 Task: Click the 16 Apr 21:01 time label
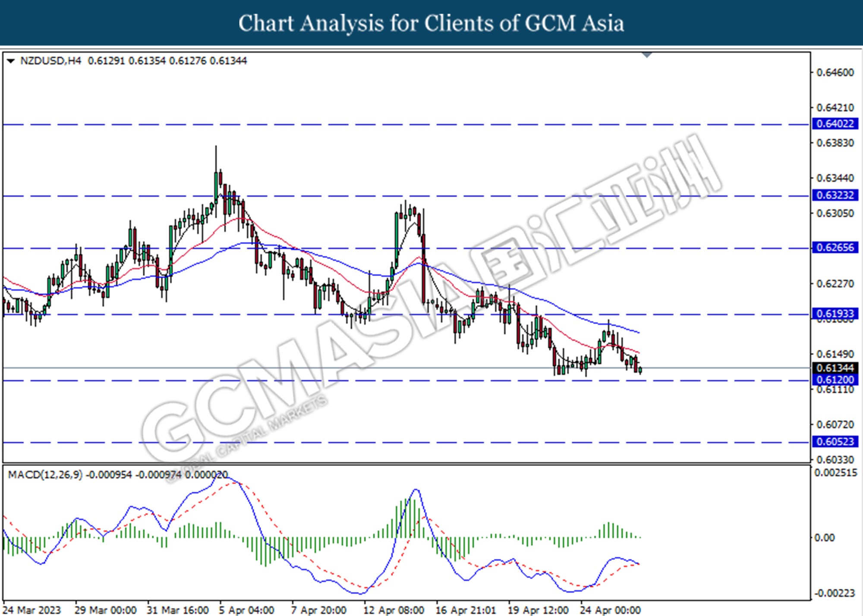click(x=466, y=610)
